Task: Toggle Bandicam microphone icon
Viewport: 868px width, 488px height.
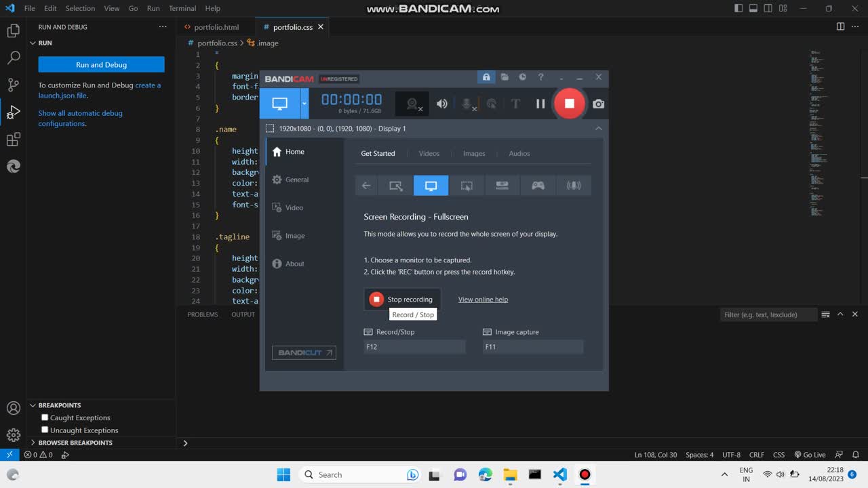Action: coord(467,104)
